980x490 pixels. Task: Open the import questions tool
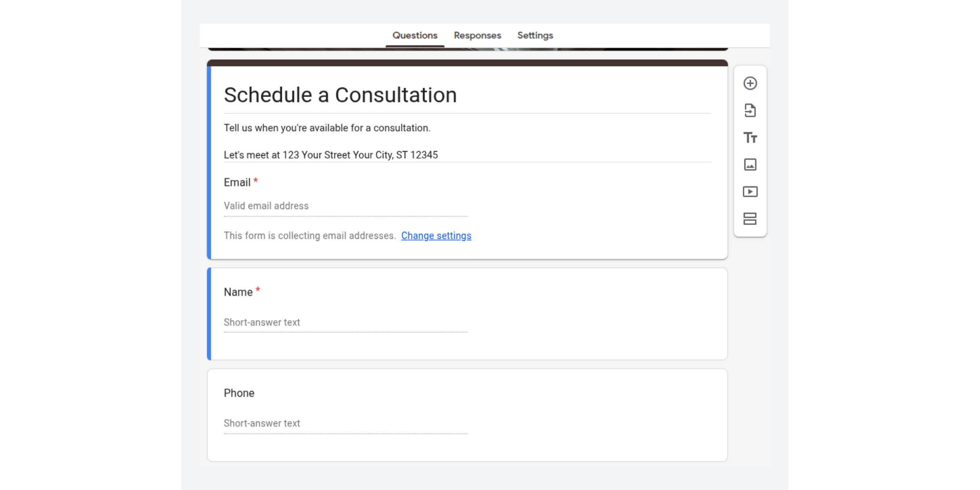(750, 111)
